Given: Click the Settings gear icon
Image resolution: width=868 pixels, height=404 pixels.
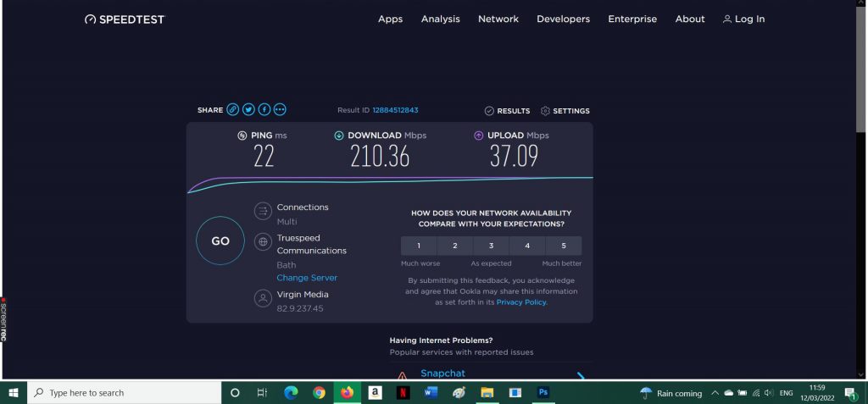Looking at the screenshot, I should 545,111.
